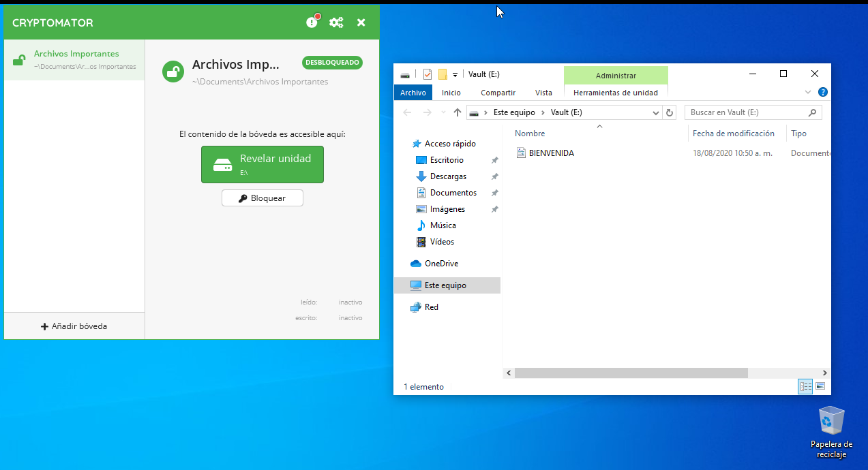Screen dimensions: 868x470
Task: Open Descargas in navigation pane
Action: coord(448,176)
